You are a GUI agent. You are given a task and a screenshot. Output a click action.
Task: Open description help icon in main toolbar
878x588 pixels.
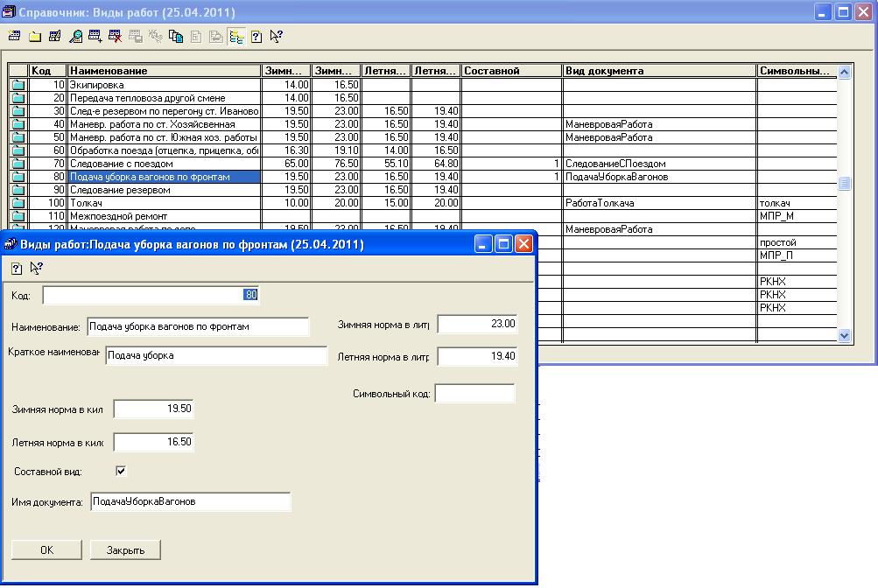(256, 37)
